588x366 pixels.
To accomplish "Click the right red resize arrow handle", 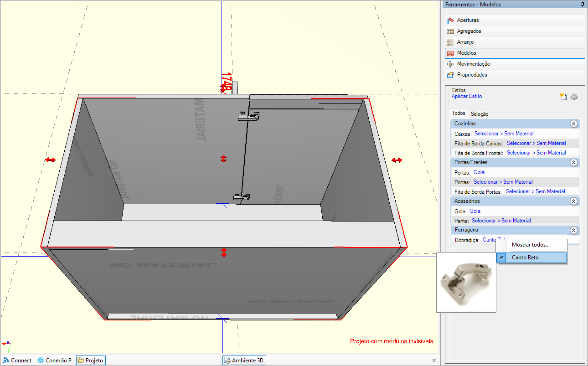I will [x=397, y=160].
